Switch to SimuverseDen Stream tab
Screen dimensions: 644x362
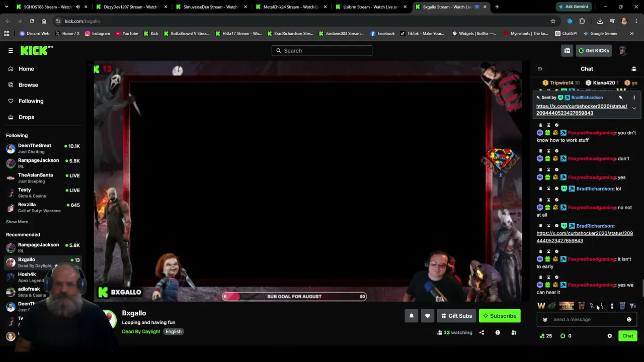[x=210, y=7]
